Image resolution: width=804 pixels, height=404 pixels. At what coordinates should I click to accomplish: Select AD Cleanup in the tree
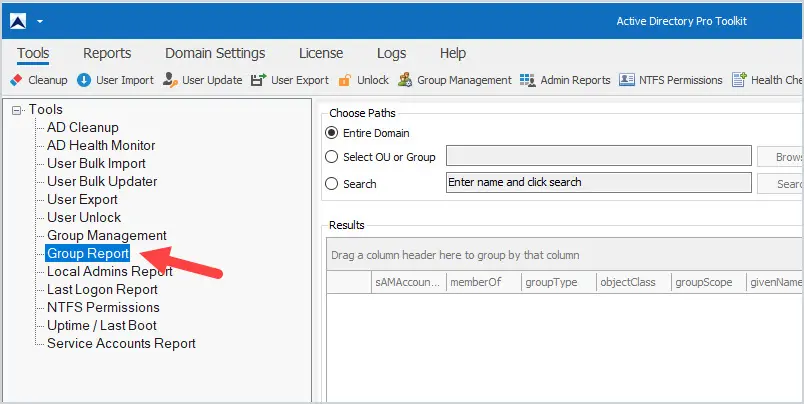pos(83,127)
